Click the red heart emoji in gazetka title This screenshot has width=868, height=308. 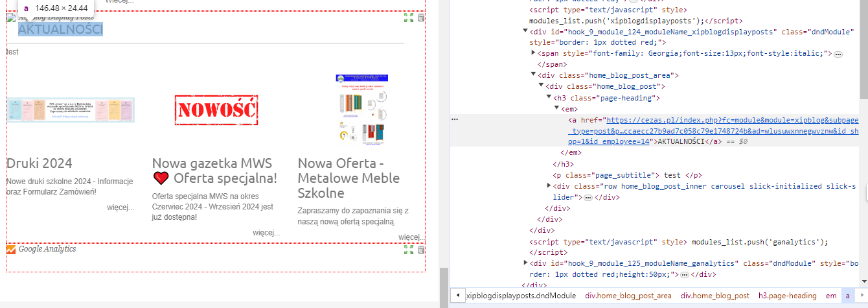point(161,178)
